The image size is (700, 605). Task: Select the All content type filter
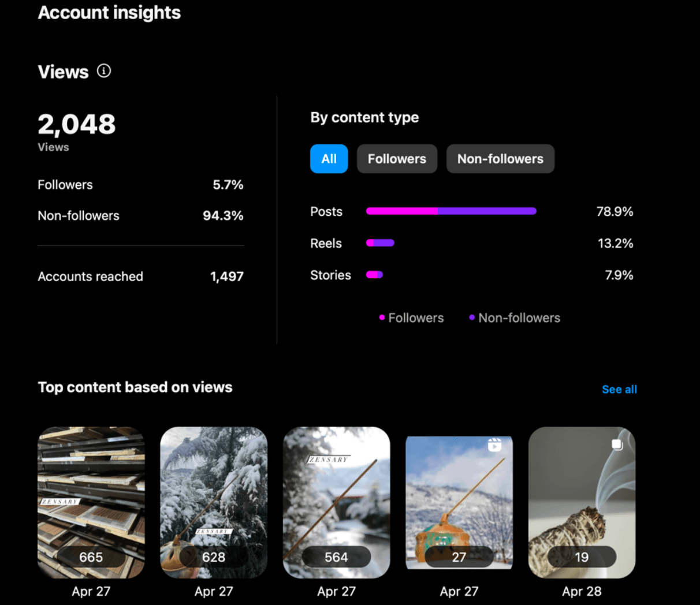(329, 159)
